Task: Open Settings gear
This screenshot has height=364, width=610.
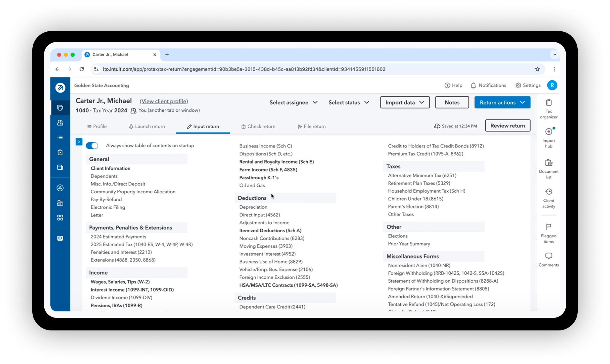Action: coord(528,85)
